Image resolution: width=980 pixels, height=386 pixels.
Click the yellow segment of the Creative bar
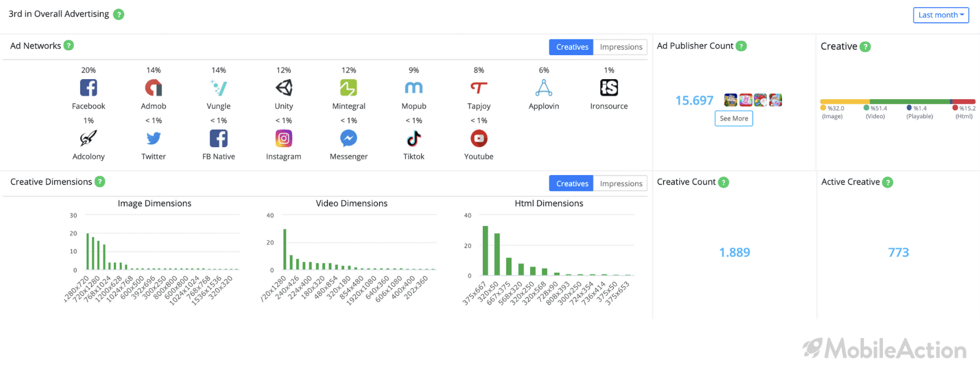[845, 102]
